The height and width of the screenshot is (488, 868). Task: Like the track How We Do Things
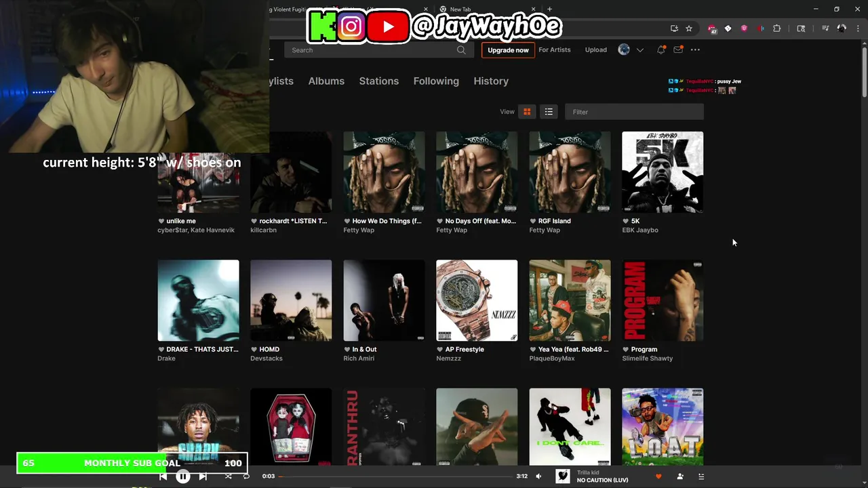tap(347, 221)
